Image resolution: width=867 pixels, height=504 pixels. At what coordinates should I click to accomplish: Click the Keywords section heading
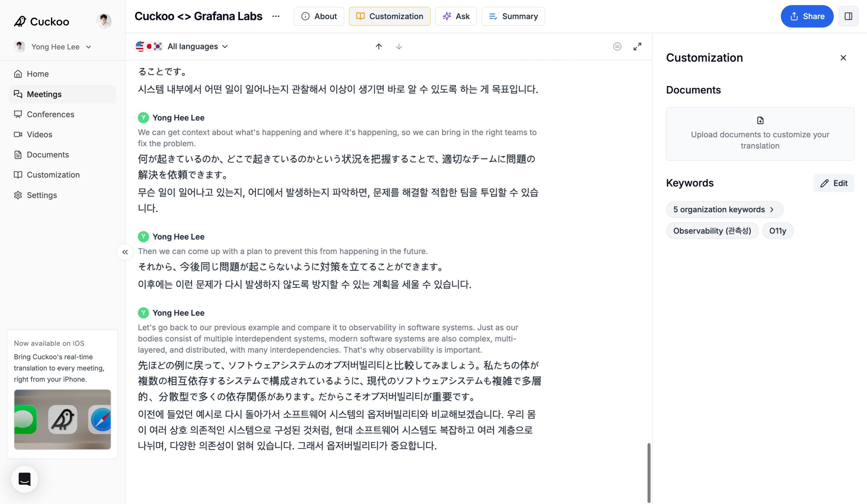pyautogui.click(x=689, y=183)
